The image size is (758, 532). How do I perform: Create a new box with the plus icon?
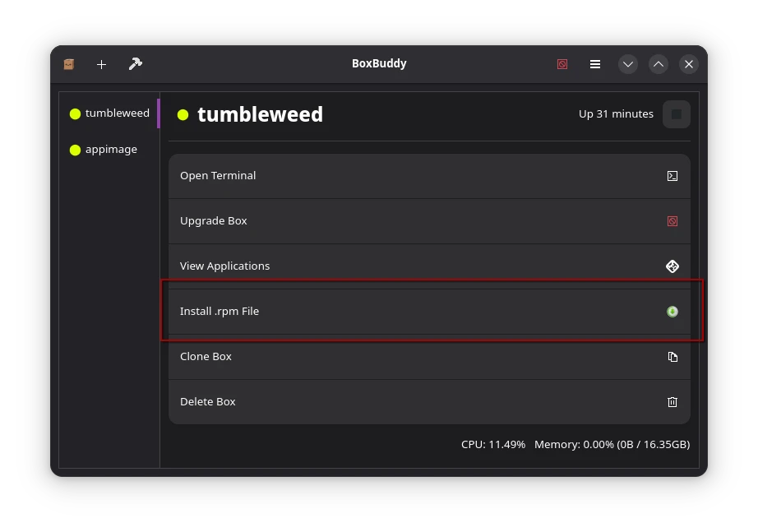pyautogui.click(x=101, y=63)
